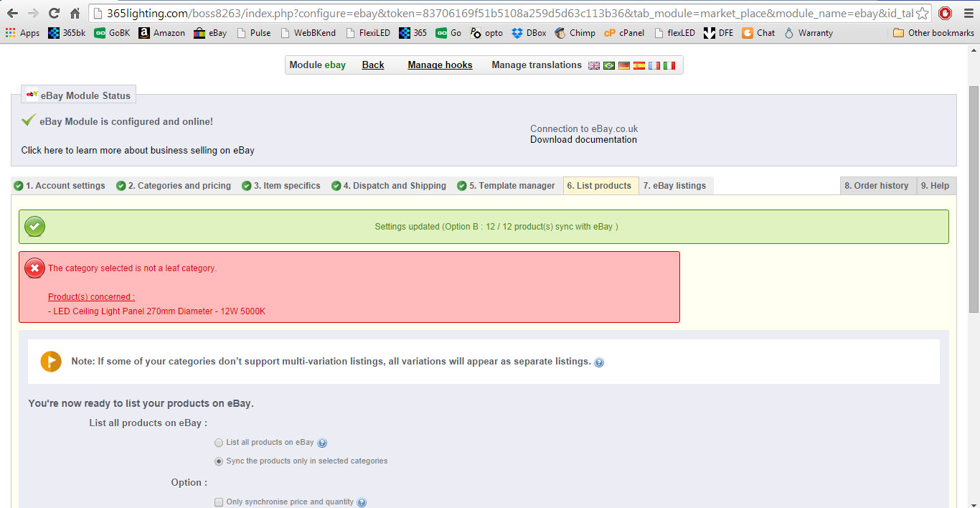Open the Amazon bookmark
Viewport: 980px width, 508px height.
tap(161, 33)
